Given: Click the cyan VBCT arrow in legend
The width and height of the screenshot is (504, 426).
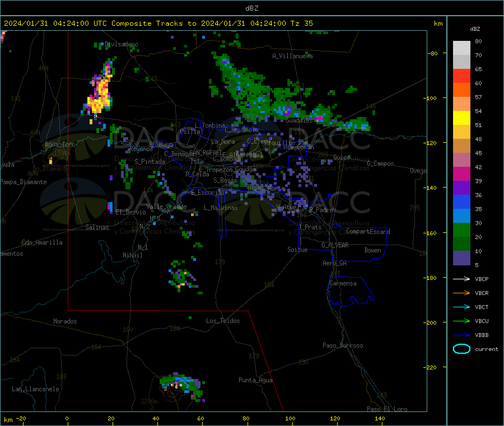Looking at the screenshot, I should click(x=461, y=307).
